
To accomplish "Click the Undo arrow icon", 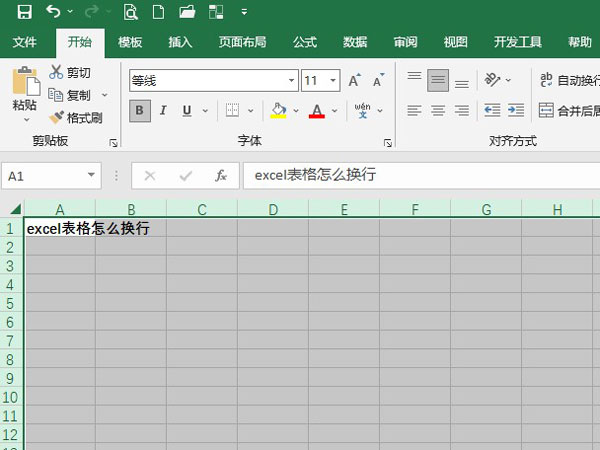I will point(53,12).
